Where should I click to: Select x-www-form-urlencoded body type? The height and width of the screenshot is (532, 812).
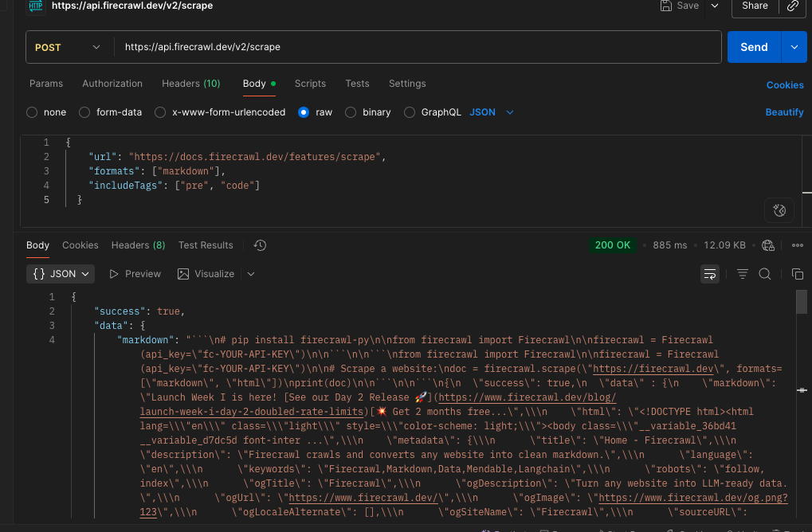tap(160, 112)
